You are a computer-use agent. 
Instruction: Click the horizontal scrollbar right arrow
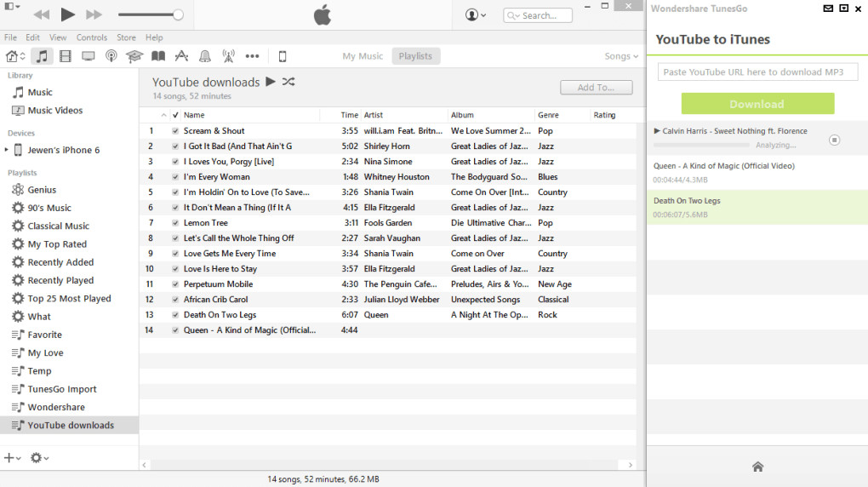(630, 465)
